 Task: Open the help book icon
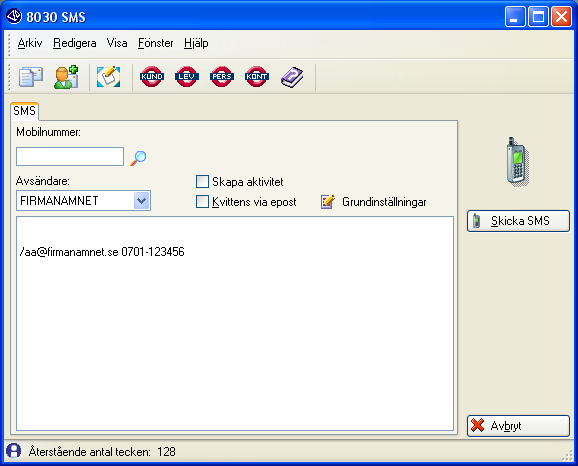coord(292,77)
